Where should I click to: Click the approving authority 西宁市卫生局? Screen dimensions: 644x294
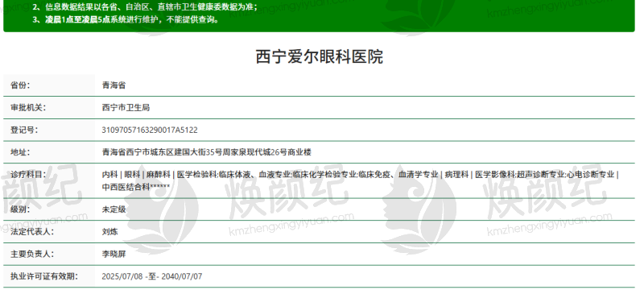click(126, 108)
